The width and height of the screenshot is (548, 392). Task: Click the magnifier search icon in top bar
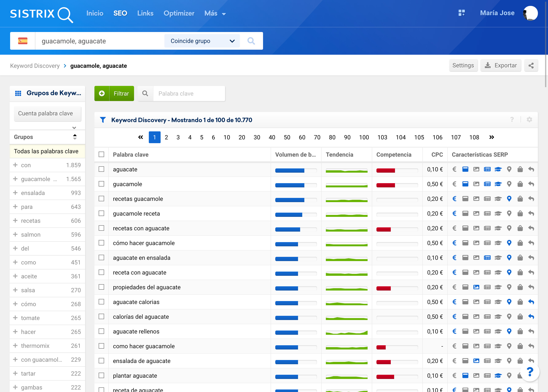click(251, 41)
